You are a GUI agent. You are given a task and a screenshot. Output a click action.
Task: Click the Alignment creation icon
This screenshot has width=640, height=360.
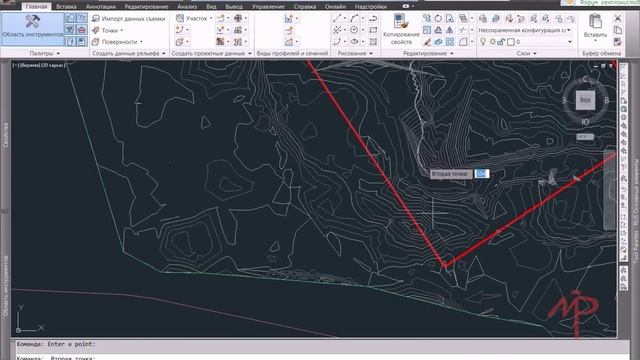220,18
